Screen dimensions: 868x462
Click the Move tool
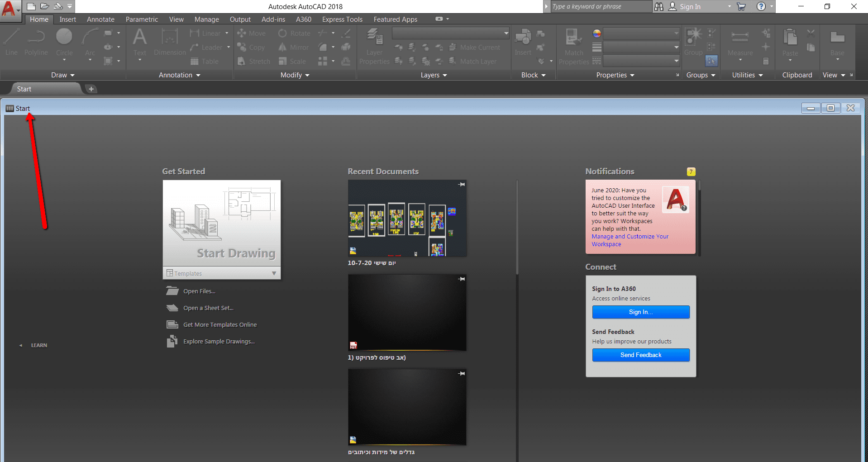[252, 33]
